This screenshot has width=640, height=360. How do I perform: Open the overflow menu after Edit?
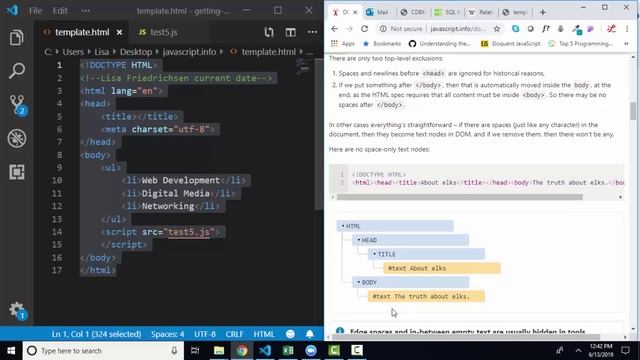(85, 11)
